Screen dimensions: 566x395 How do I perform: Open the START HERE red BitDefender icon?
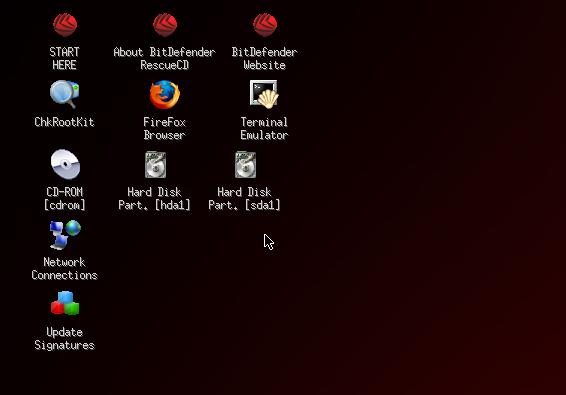click(x=65, y=25)
